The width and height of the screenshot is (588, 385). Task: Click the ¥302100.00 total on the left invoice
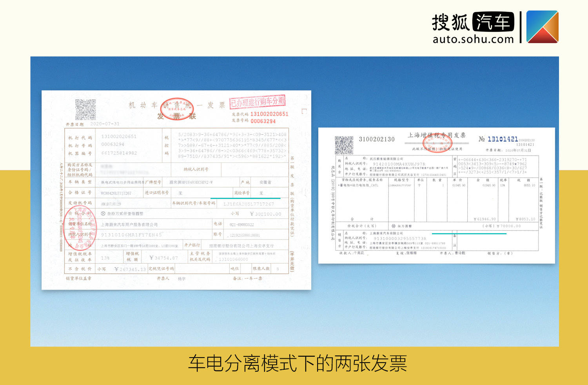pyautogui.click(x=265, y=214)
